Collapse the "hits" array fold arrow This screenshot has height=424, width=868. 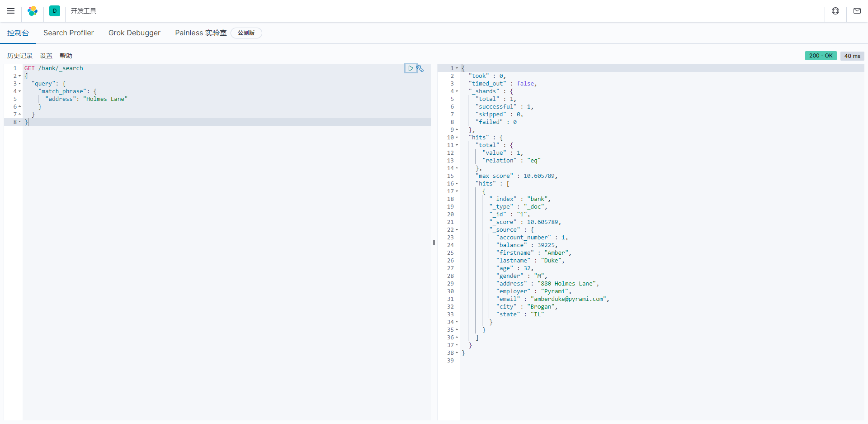457,184
